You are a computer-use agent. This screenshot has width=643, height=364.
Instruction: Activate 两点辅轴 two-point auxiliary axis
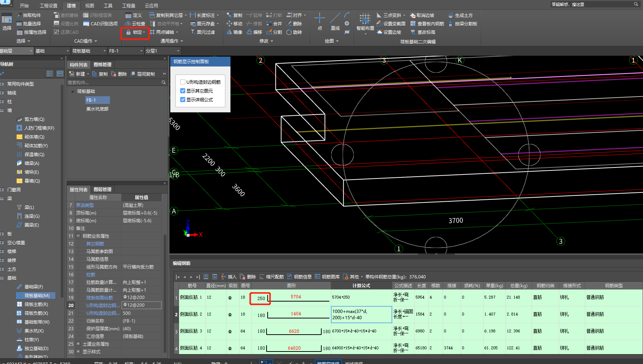pyautogui.click(x=164, y=32)
